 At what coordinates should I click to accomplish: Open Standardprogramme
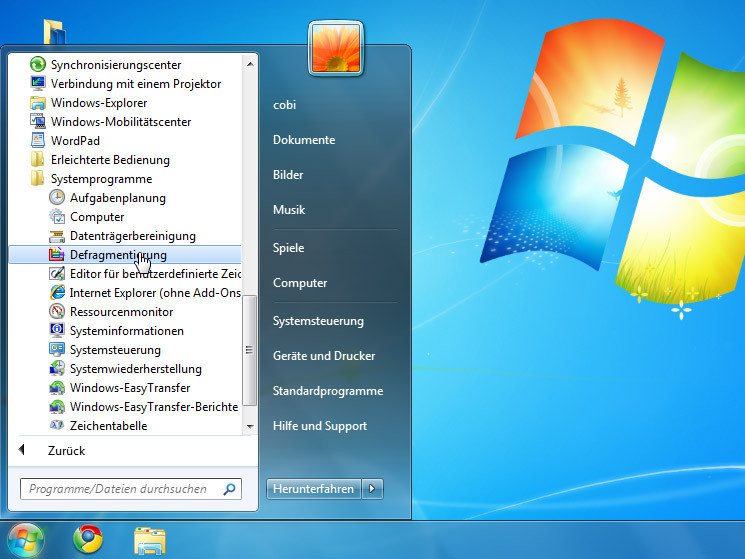328,391
